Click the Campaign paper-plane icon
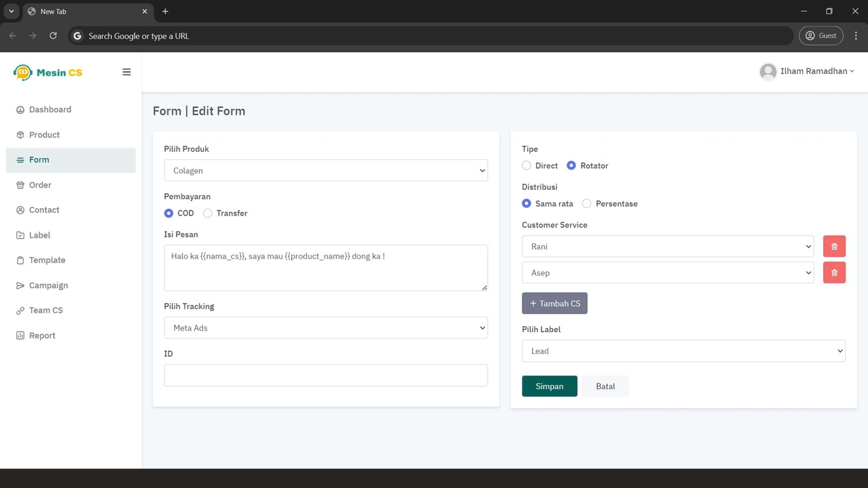The height and width of the screenshot is (488, 868). (x=20, y=286)
